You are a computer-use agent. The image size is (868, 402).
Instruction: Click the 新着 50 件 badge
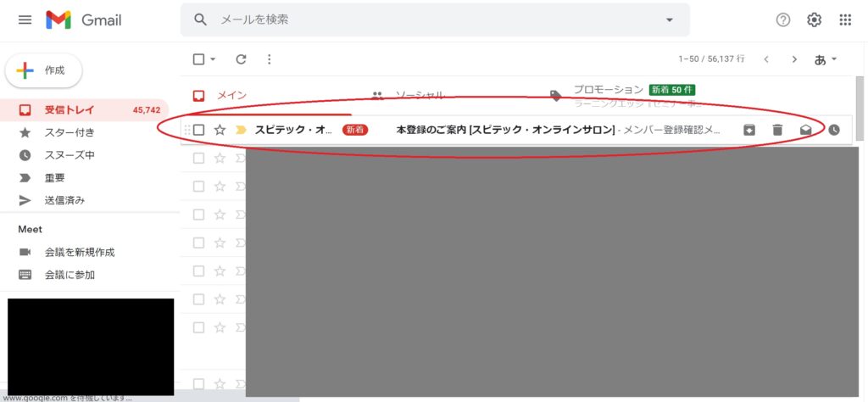tap(672, 90)
